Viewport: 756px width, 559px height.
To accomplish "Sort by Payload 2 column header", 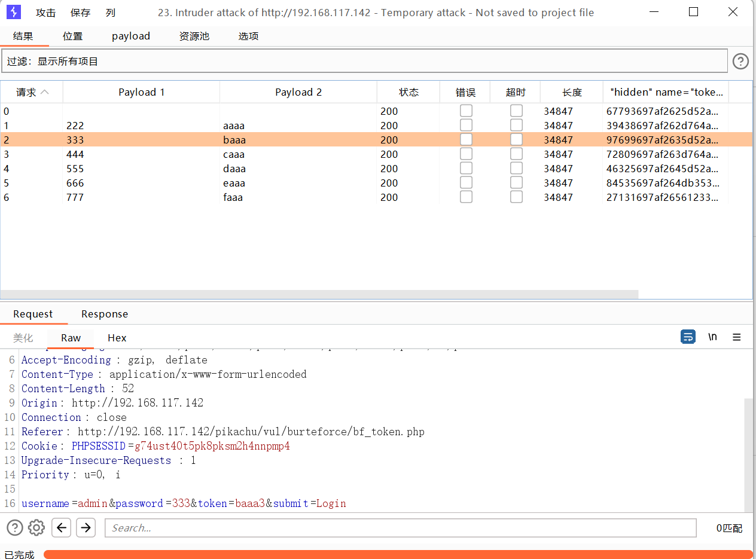I will pos(298,92).
